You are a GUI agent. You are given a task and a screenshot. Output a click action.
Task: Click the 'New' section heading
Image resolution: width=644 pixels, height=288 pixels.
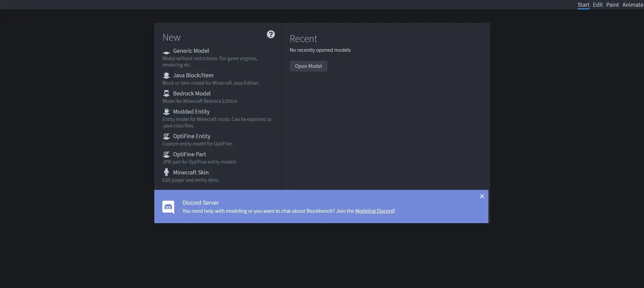[x=171, y=37]
